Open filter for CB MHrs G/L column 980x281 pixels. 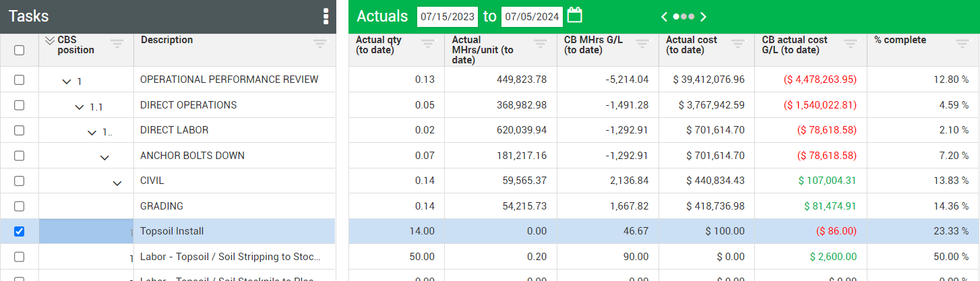coord(642,44)
